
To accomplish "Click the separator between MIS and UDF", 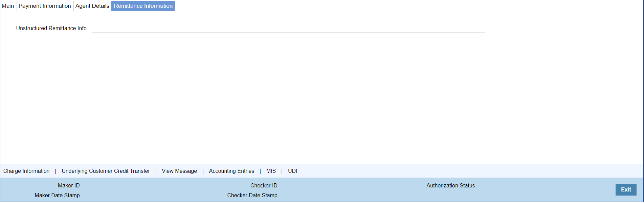I will point(282,171).
